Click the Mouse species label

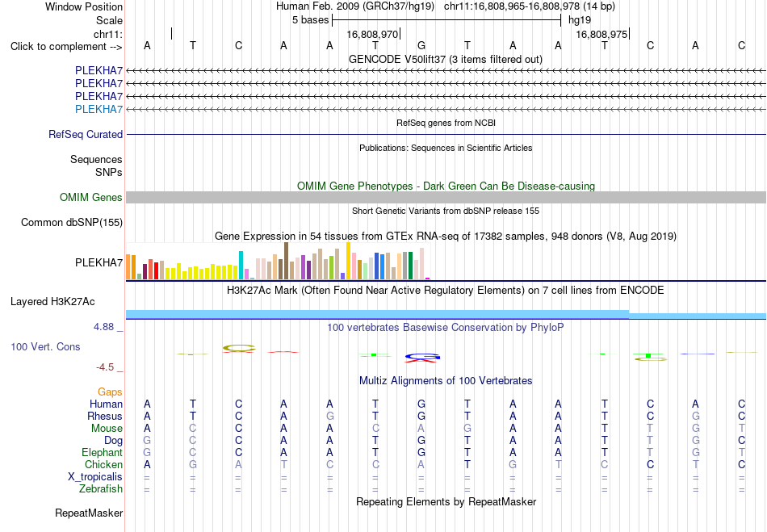[107, 429]
